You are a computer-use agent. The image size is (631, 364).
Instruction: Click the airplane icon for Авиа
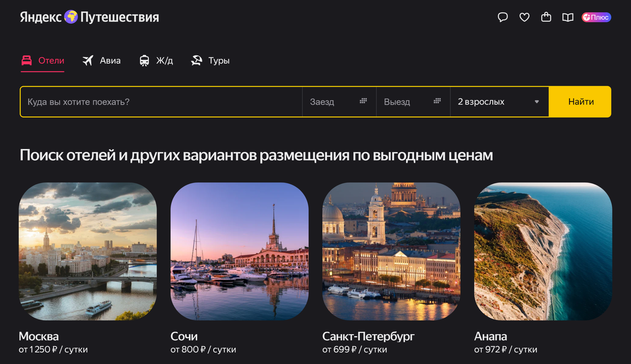click(88, 60)
